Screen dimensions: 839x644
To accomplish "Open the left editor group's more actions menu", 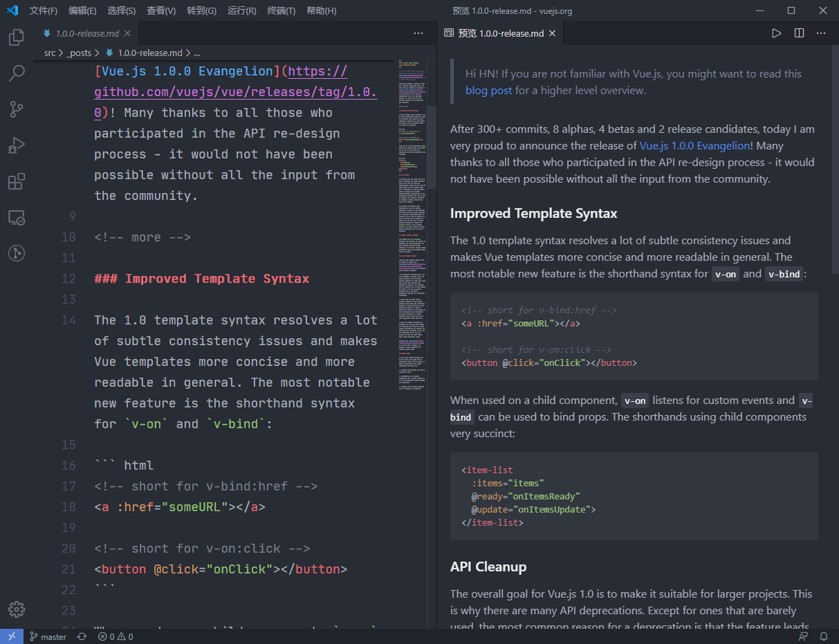I will click(419, 33).
